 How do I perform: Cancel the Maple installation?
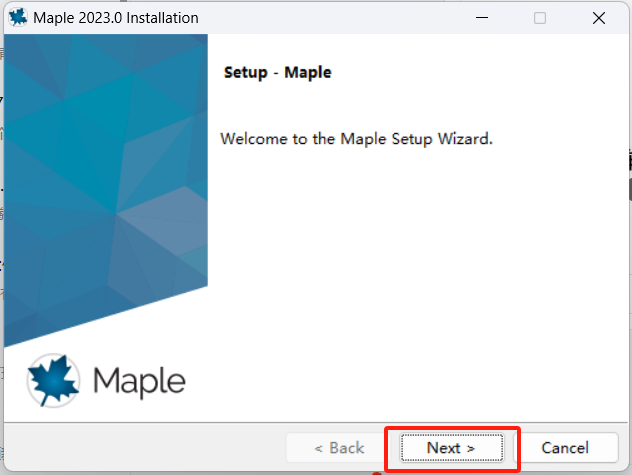[565, 448]
